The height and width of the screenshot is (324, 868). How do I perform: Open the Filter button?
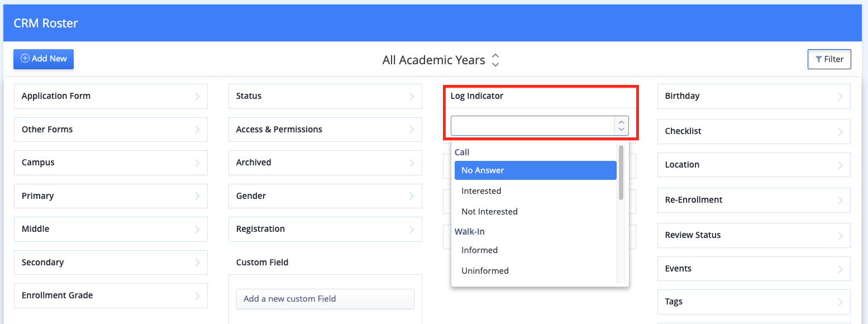[829, 59]
